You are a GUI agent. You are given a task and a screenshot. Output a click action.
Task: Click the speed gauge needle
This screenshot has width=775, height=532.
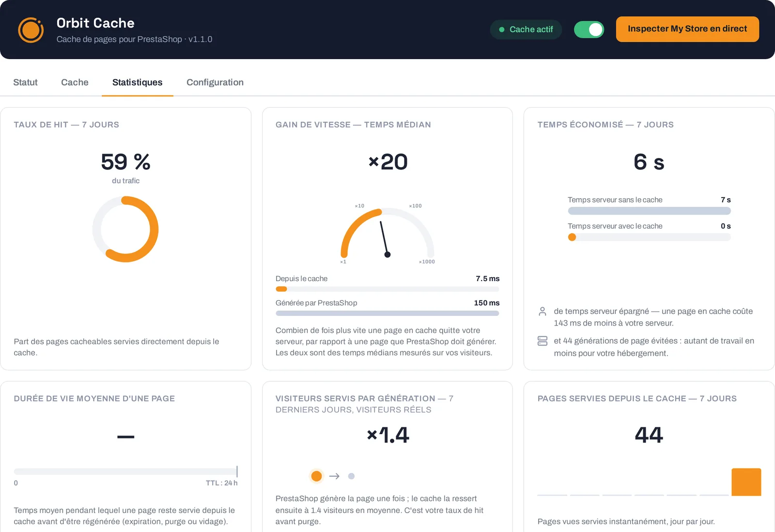(x=384, y=239)
